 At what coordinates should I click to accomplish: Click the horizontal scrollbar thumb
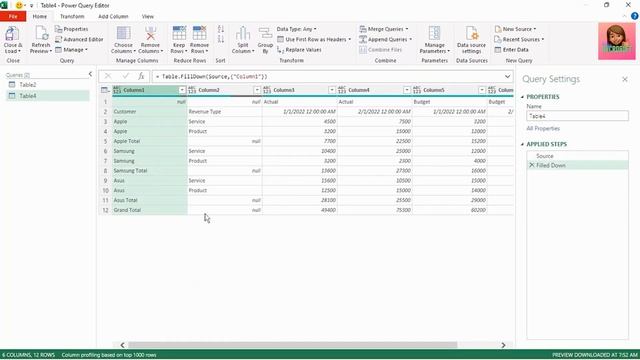coord(293,345)
